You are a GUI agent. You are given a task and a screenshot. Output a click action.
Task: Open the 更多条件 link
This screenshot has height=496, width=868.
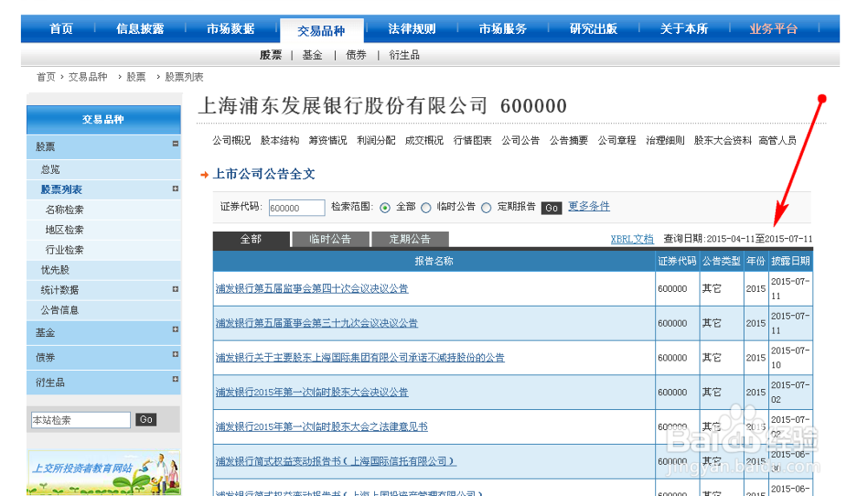[589, 206]
